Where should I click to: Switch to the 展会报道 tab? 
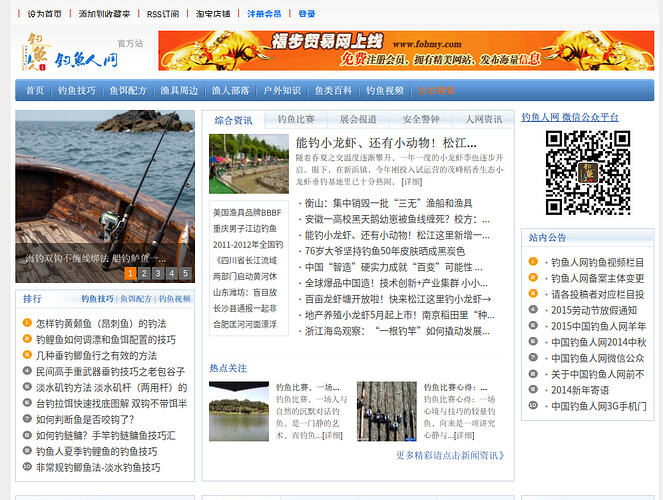point(358,120)
